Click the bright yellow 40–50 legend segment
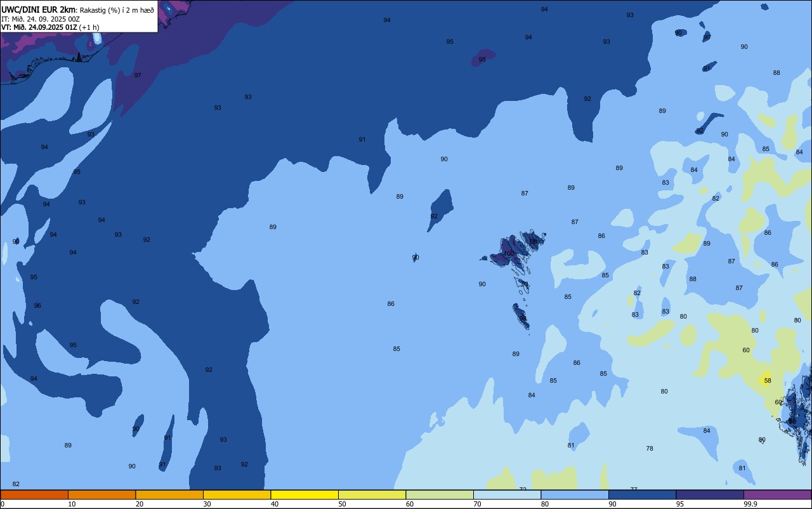Image resolution: width=812 pixels, height=509 pixels. coord(304,494)
